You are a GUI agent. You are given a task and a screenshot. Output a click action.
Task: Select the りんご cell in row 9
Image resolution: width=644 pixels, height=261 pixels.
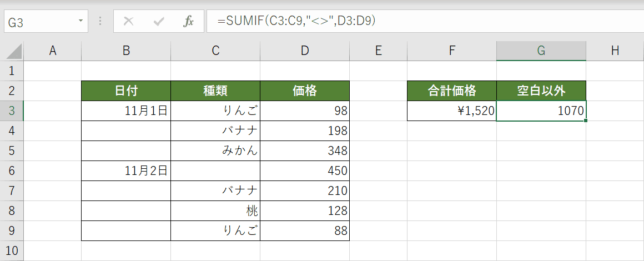[215, 230]
